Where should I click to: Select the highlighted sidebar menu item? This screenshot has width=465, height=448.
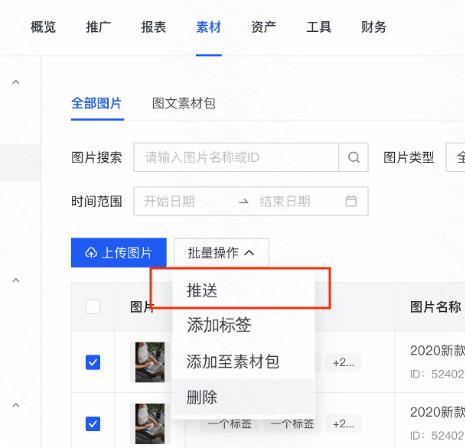pos(20,163)
